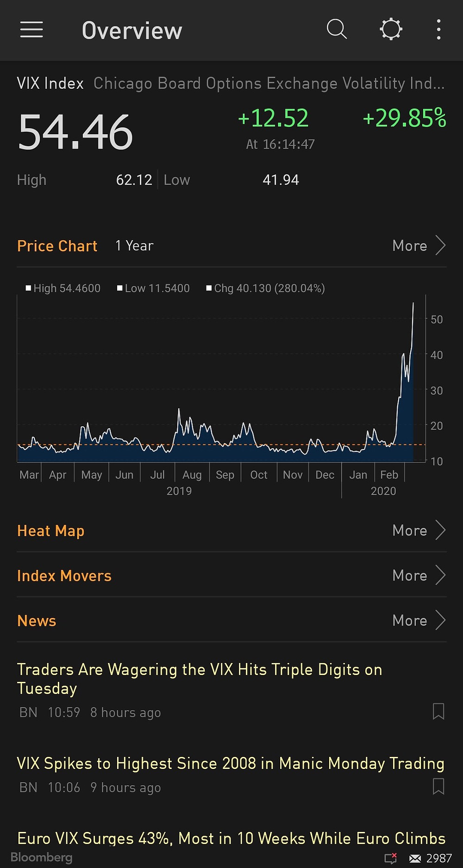The image size is (463, 868).
Task: Tap the At 16:14:47 timestamp
Action: (x=280, y=144)
